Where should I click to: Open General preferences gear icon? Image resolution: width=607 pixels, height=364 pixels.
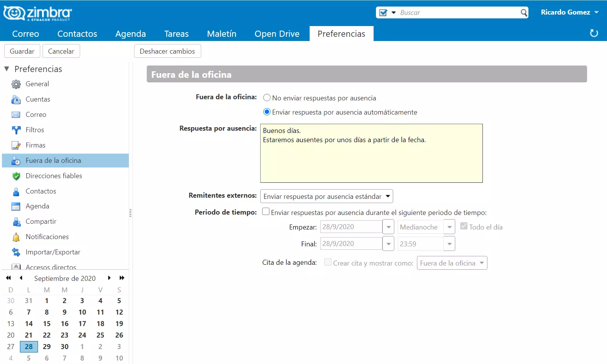tap(16, 84)
